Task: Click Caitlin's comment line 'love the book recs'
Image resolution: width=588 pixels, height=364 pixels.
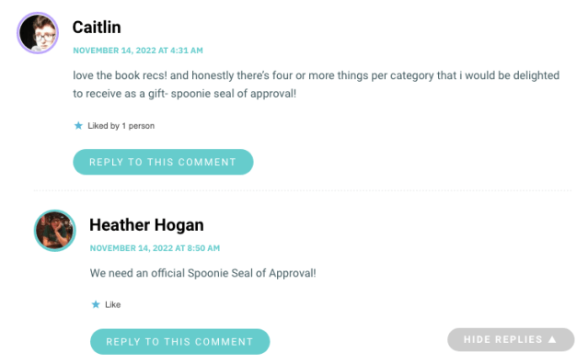Action: [x=316, y=75]
